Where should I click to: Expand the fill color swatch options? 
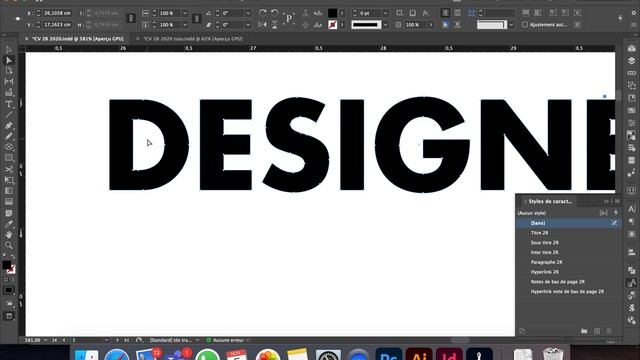tap(342, 13)
